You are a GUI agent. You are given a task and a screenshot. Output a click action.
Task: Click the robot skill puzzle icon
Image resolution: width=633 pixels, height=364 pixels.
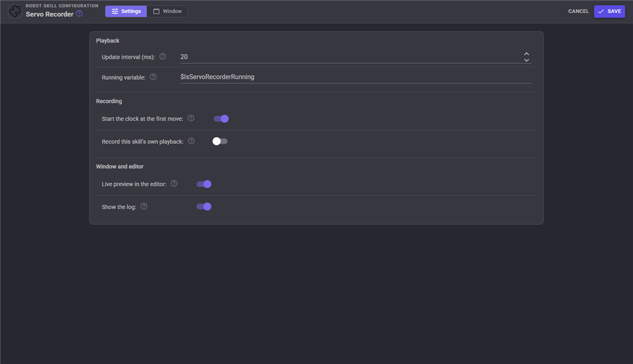tap(15, 11)
